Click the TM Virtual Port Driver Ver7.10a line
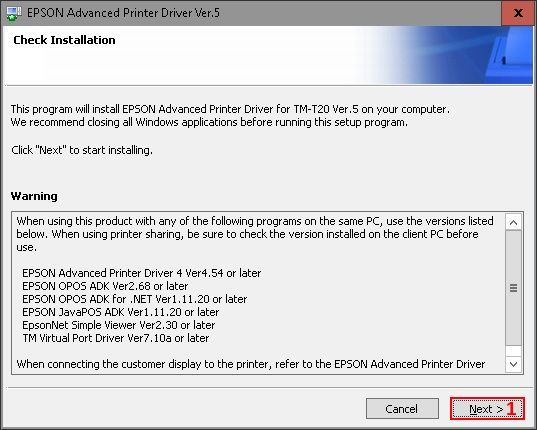Screen dimensions: 537x430 [116, 338]
